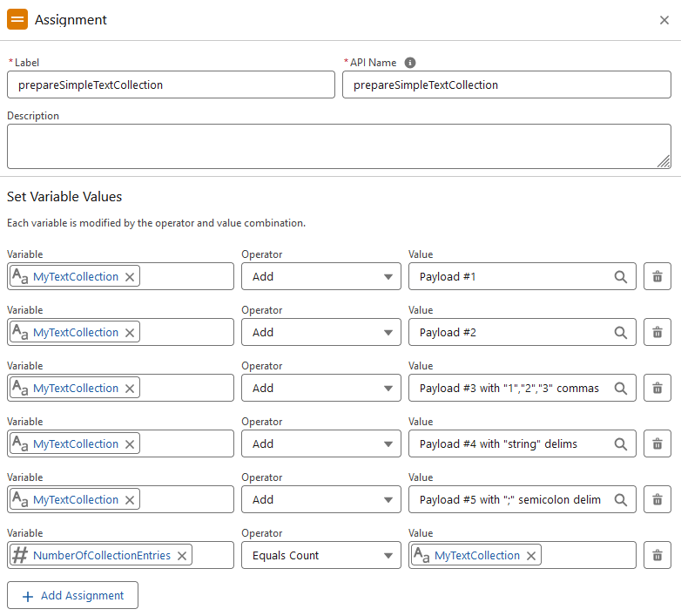Delete the Payload #5 semicolon delim row
This screenshot has height=616, width=681.
pyautogui.click(x=657, y=499)
